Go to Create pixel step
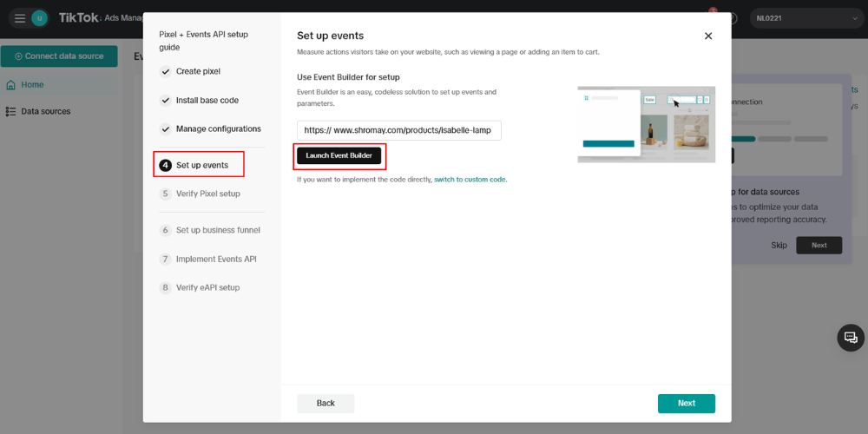This screenshot has width=868, height=434. tap(198, 71)
